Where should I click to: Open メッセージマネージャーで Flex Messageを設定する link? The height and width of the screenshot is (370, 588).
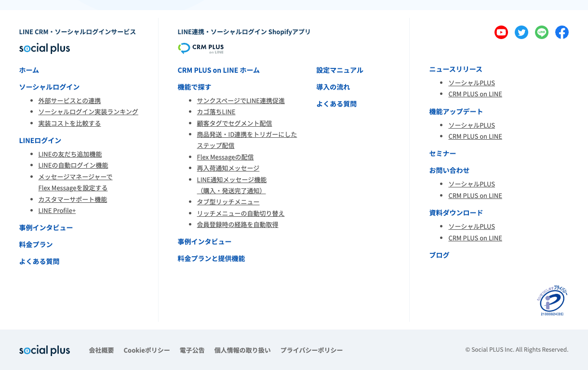pyautogui.click(x=75, y=183)
